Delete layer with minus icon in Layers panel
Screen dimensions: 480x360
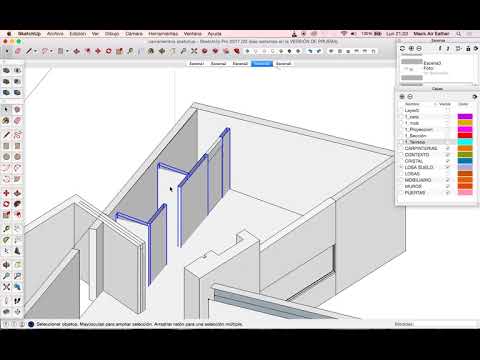[x=410, y=96]
